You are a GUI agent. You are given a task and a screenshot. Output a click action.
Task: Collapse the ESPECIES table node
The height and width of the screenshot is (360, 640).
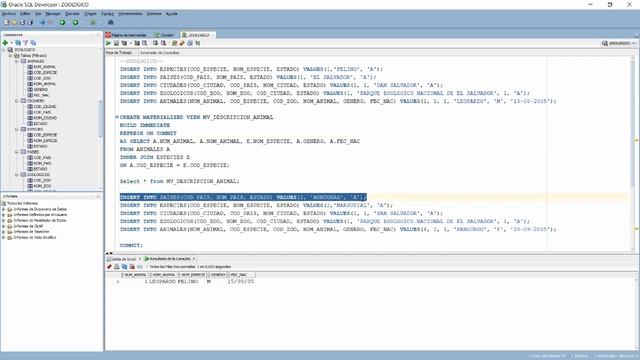pos(17,129)
